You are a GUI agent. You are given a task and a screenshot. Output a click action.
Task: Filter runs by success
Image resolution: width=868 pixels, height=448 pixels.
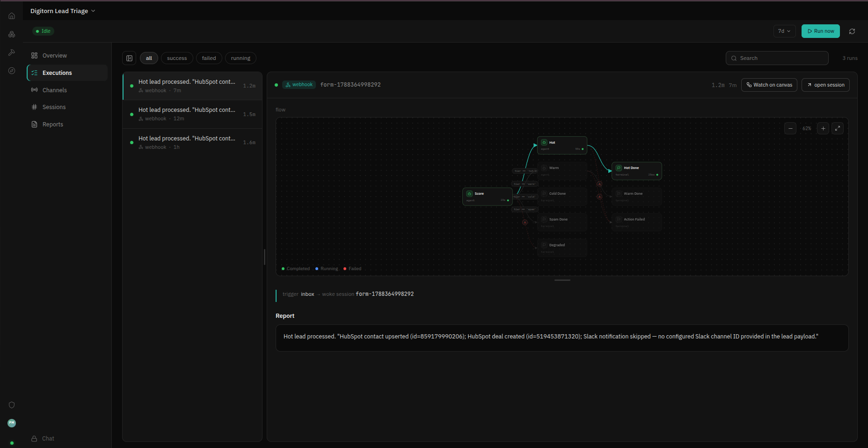(x=177, y=58)
